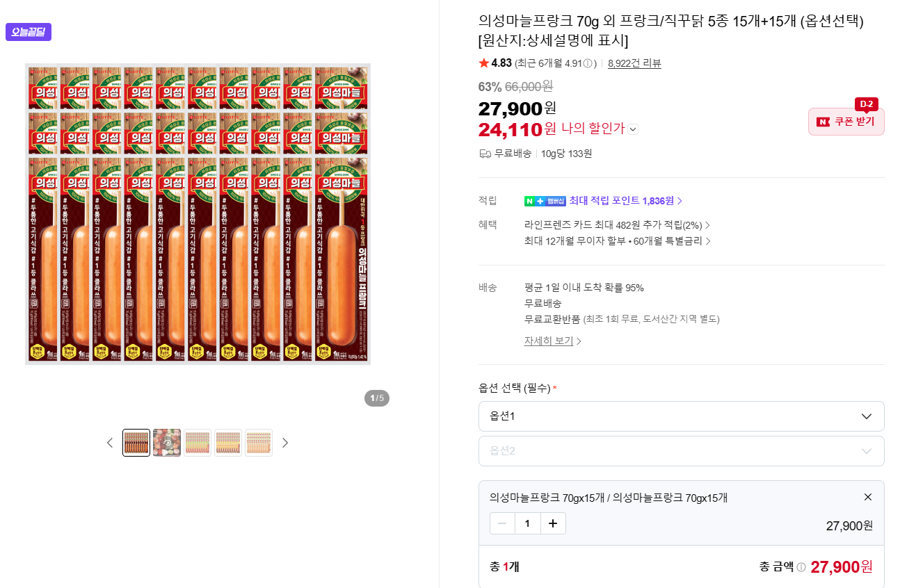The image size is (900, 588).
Task: Click the next thumbnail arrow
Action: [x=284, y=443]
